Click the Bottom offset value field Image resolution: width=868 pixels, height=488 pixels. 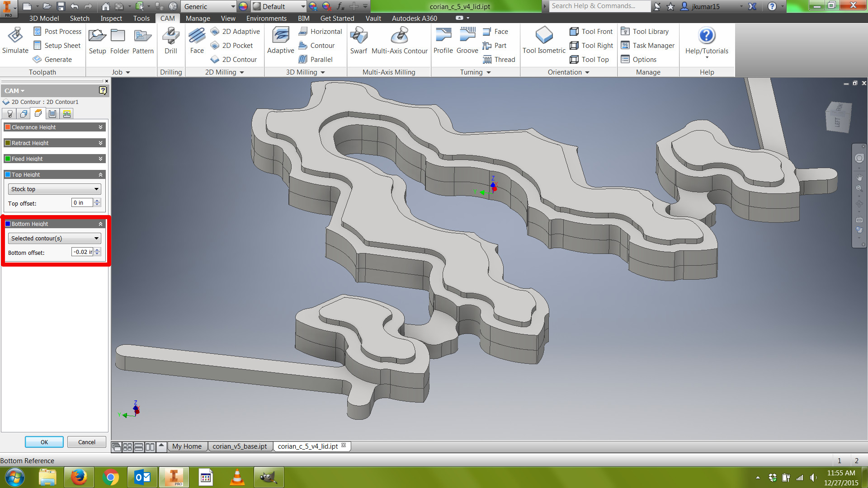(x=82, y=252)
